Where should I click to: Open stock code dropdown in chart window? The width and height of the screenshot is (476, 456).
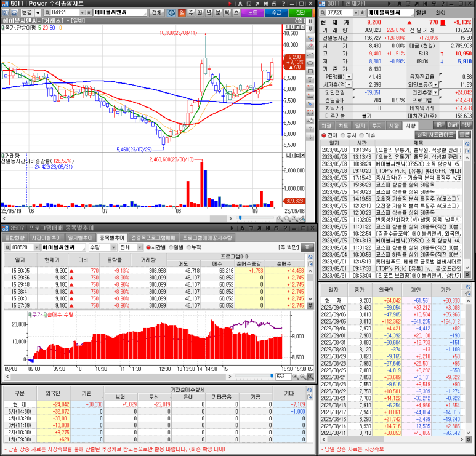point(83,12)
